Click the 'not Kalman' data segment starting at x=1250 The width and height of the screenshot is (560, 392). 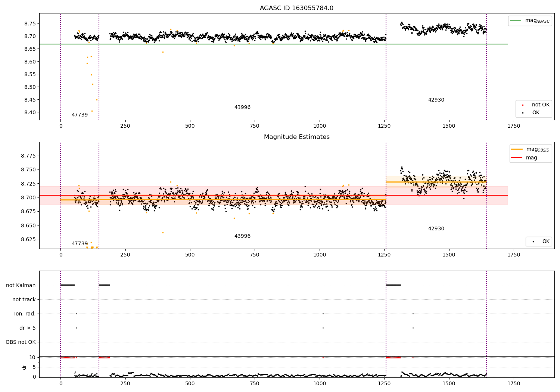click(x=393, y=285)
